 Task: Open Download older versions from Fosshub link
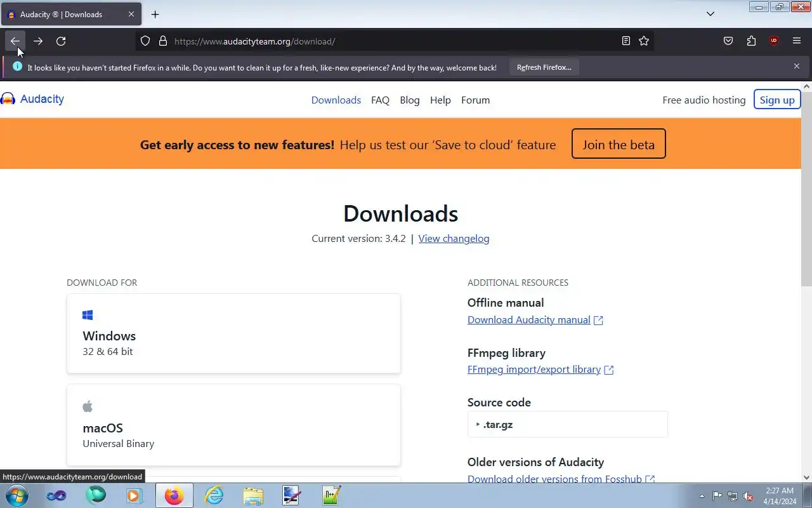(555, 479)
